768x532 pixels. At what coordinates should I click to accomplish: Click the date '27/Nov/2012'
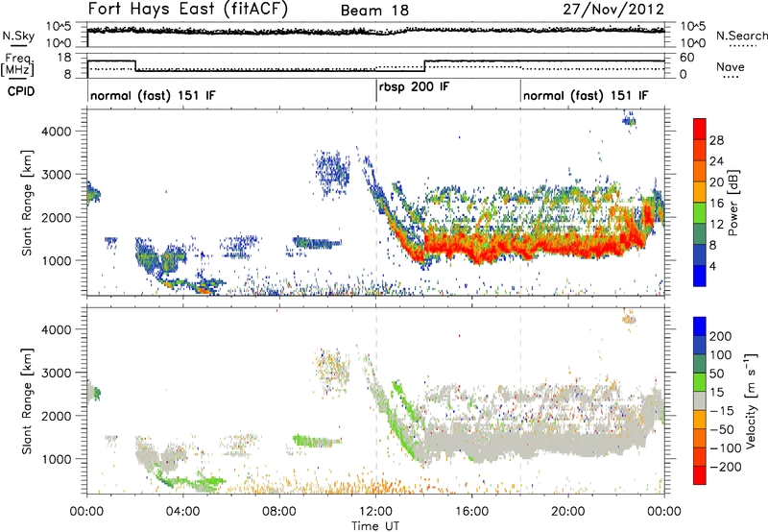[613, 9]
